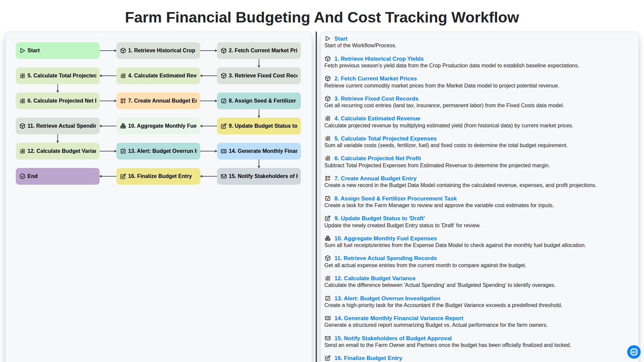Click the task check icon in node 8. Assign Seed & Fertilizer
644x362 pixels.
(224, 101)
